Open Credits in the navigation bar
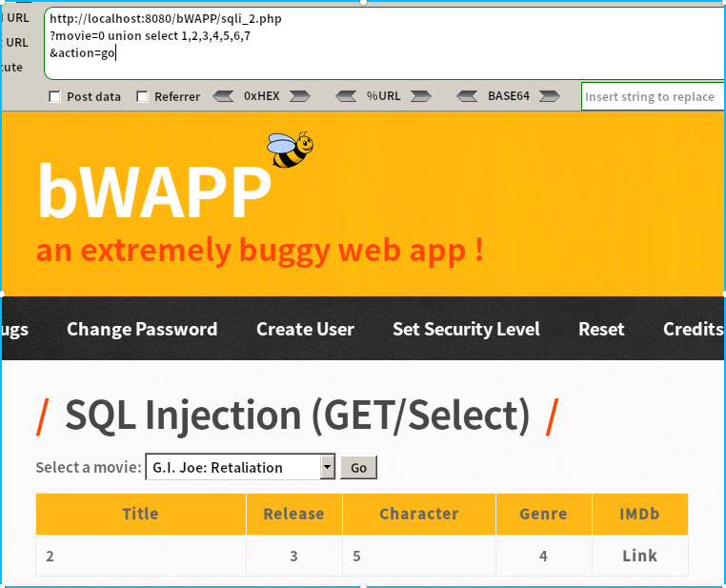Image resolution: width=726 pixels, height=588 pixels. point(693,329)
